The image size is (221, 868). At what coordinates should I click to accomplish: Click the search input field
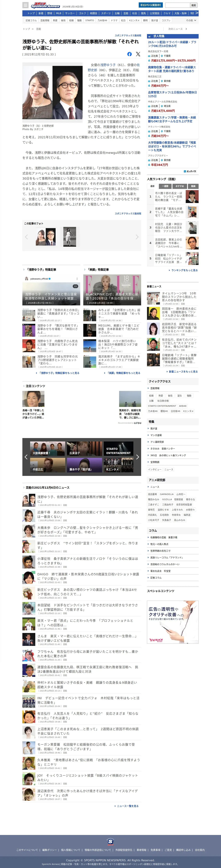click(x=177, y=5)
